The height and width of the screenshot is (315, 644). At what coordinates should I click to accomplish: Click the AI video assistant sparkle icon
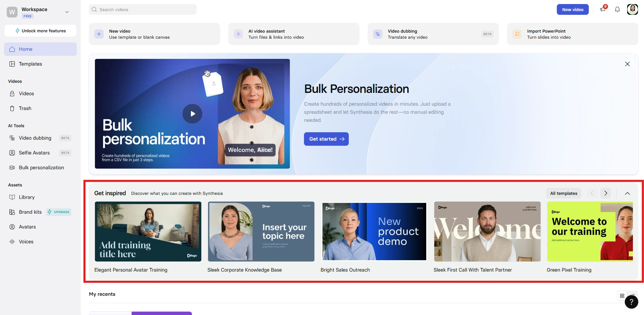[238, 34]
